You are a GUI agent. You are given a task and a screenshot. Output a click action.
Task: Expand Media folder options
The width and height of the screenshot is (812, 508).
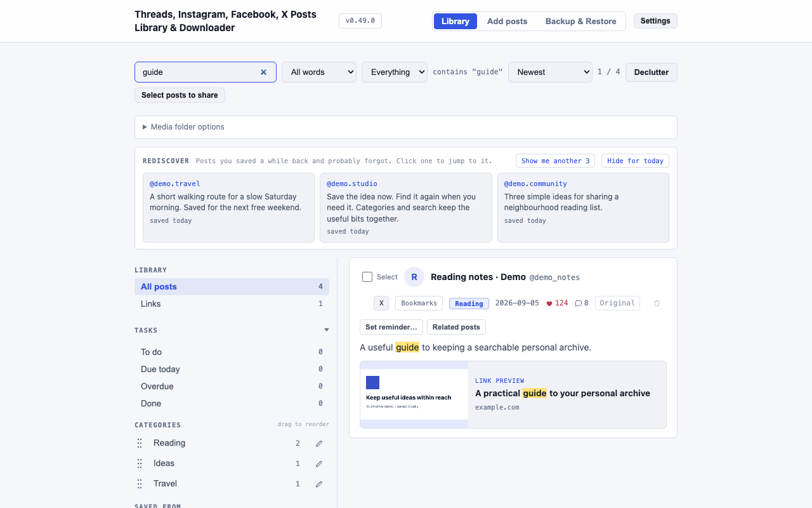pyautogui.click(x=184, y=127)
